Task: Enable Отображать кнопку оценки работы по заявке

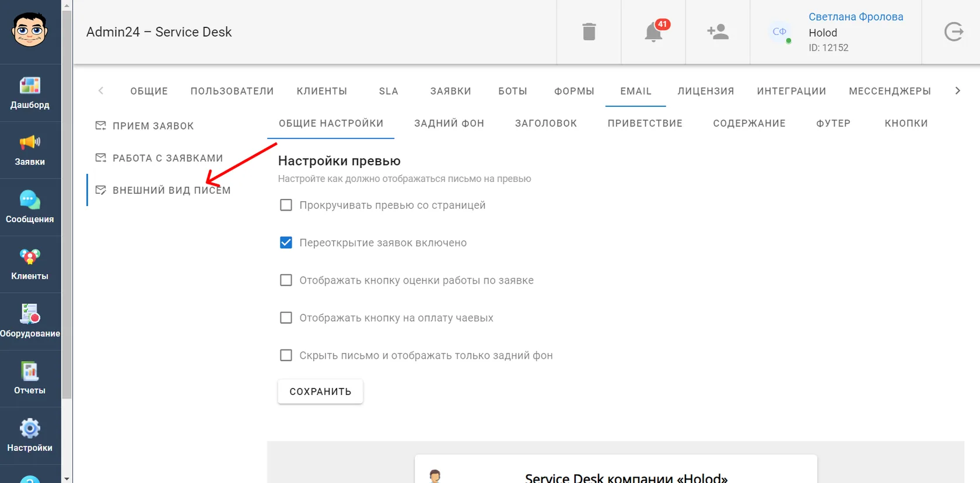Action: click(x=286, y=281)
